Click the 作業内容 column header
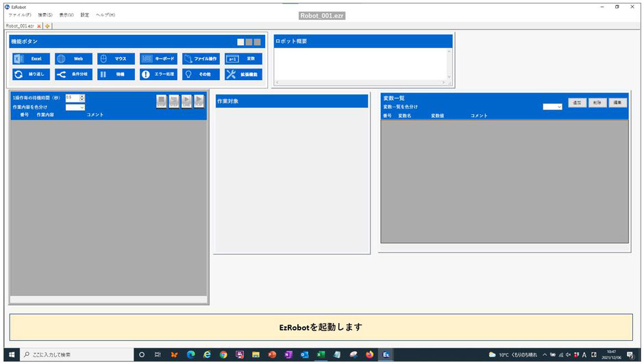 (45, 115)
